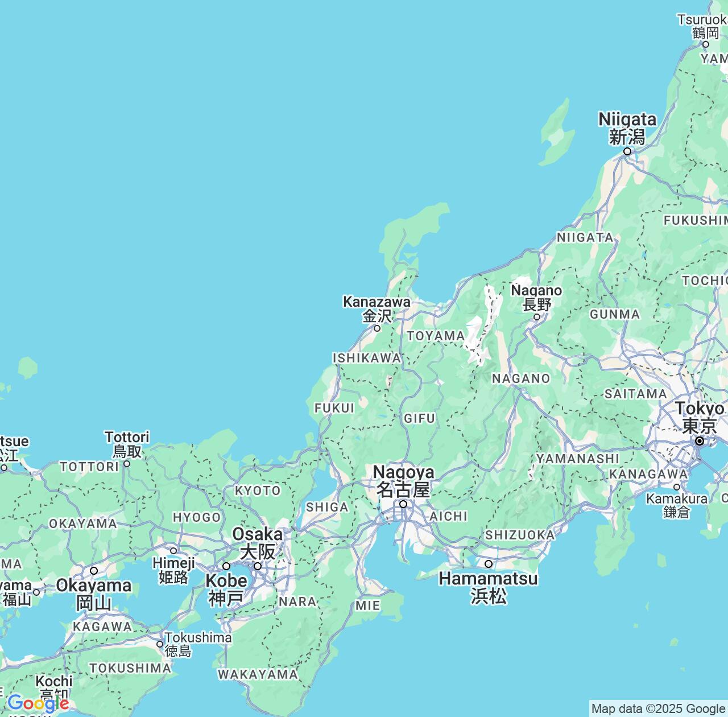Click the KYOTO prefecture label

coord(259,490)
